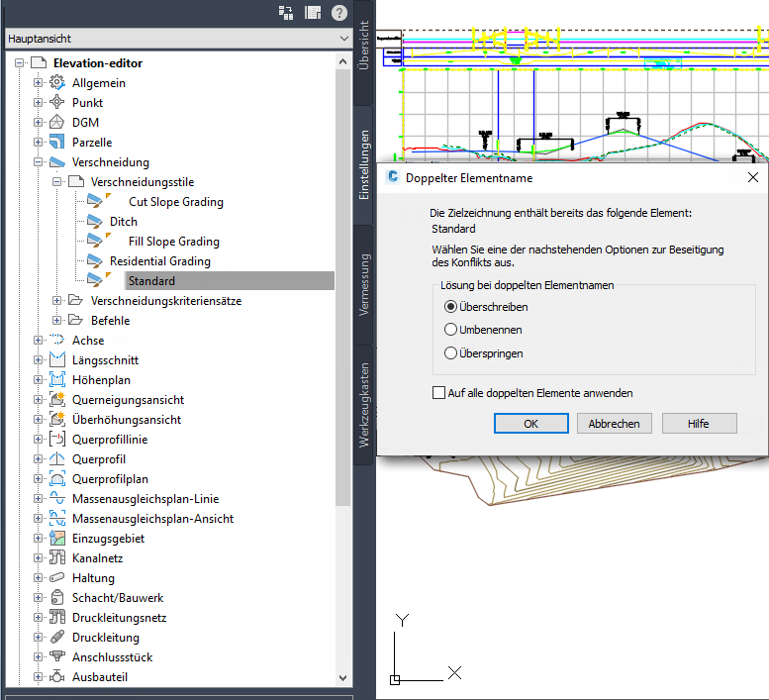Click the Querprofillinie icon

click(x=56, y=439)
